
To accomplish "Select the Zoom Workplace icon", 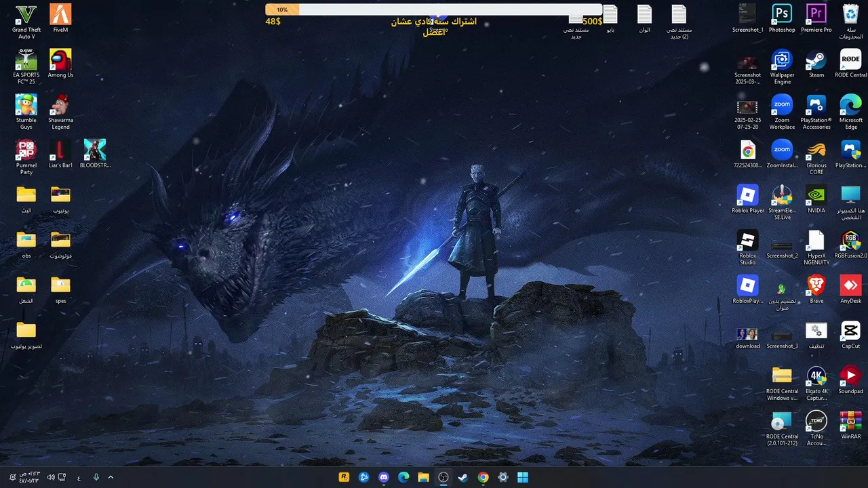I will [x=782, y=112].
